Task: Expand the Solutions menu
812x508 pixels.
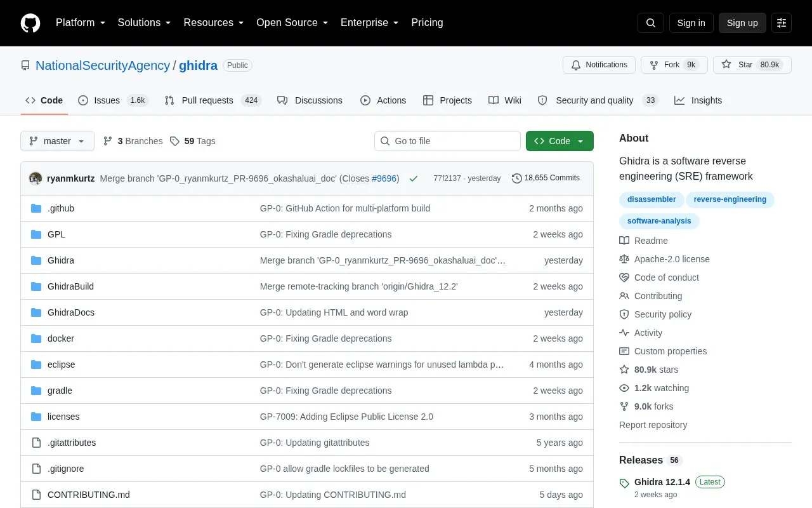Action: point(145,23)
